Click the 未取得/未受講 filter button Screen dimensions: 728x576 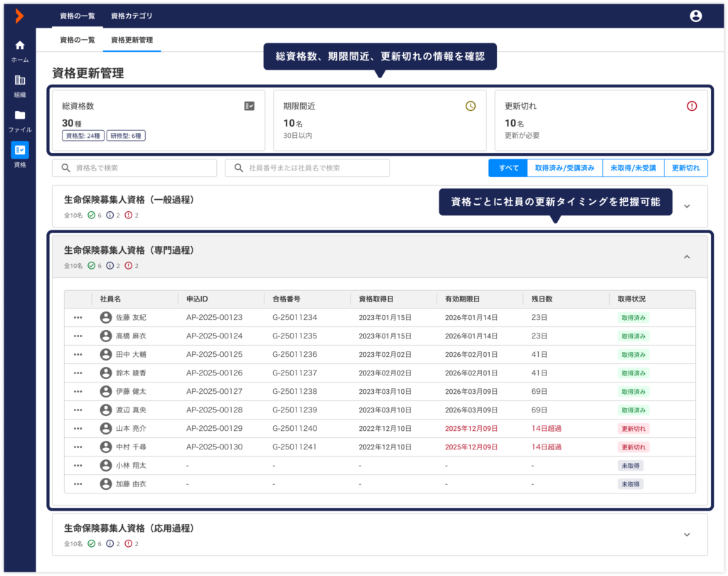point(633,168)
